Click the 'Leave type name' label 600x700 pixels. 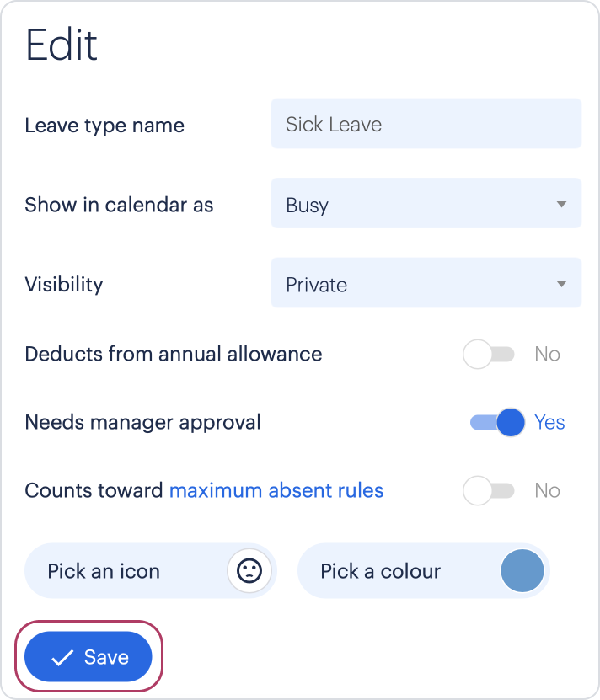click(104, 126)
